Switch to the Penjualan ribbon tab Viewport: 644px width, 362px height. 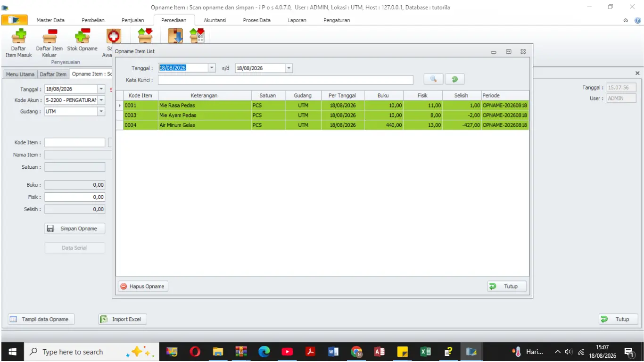point(133,20)
